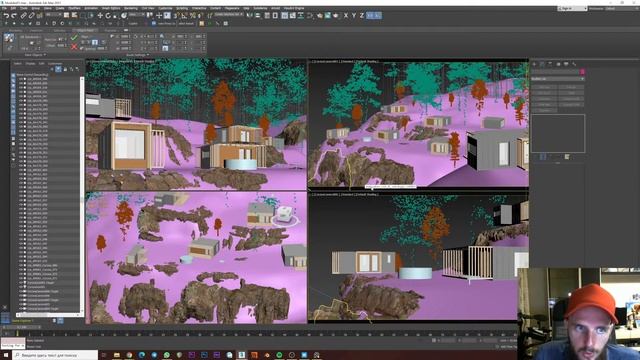Viewport: 640px width, 360px height.
Task: Choose the Select and Scale tool
Action: (x=116, y=16)
